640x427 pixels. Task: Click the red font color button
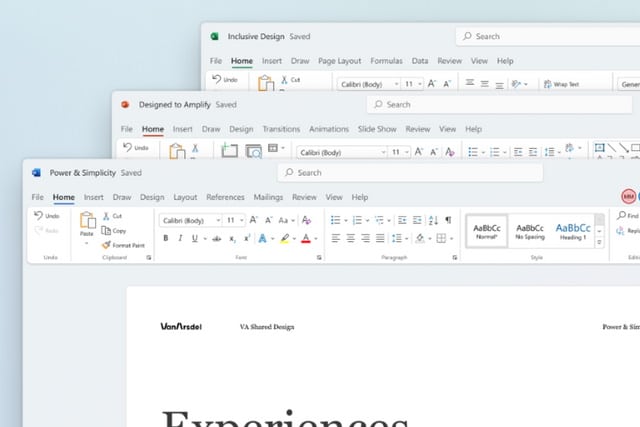click(304, 239)
